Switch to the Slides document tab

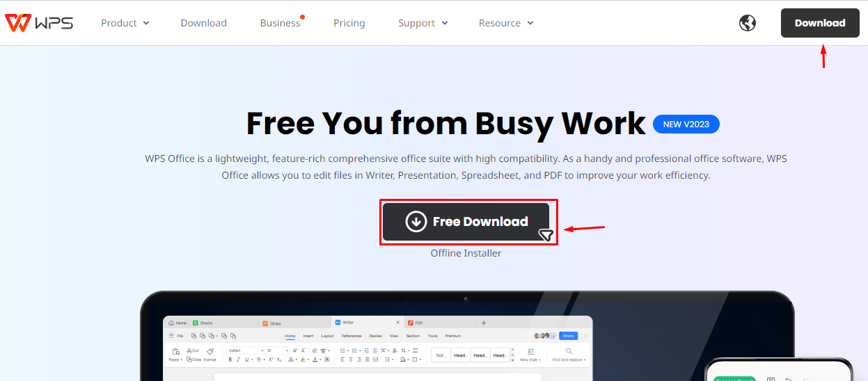pos(273,323)
